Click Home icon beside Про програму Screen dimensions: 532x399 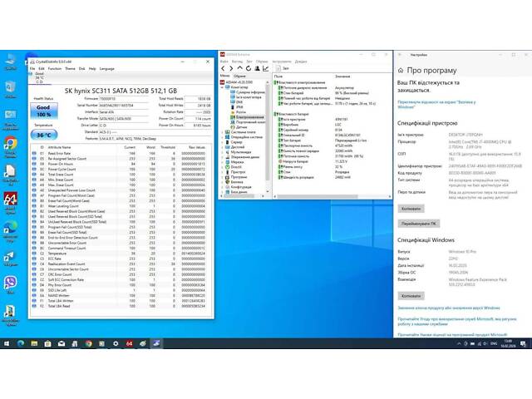(x=401, y=71)
